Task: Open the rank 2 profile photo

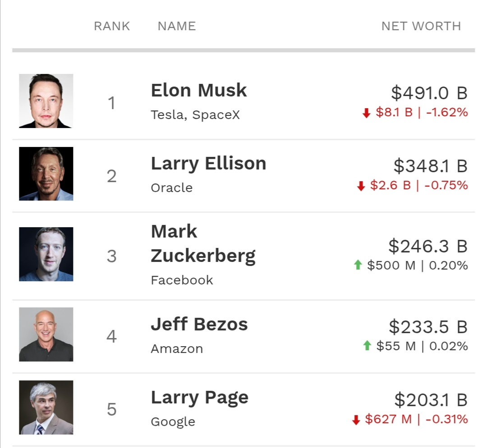Action: tap(46, 174)
